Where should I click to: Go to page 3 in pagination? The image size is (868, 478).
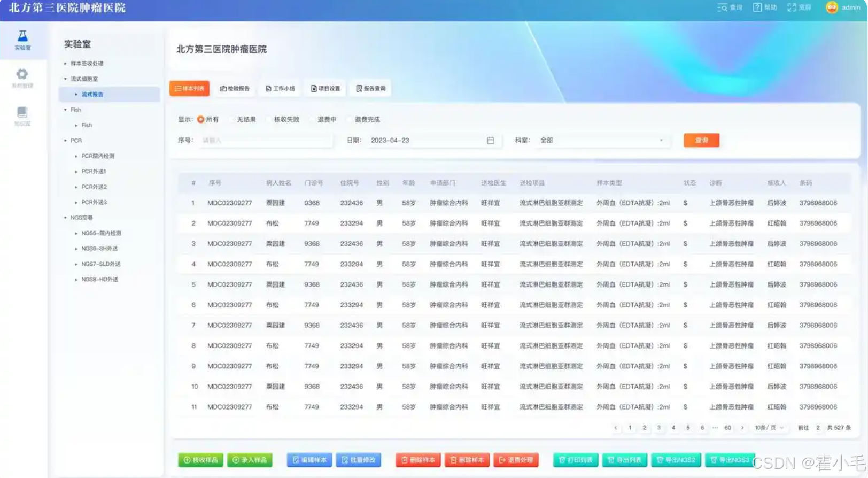tap(659, 428)
